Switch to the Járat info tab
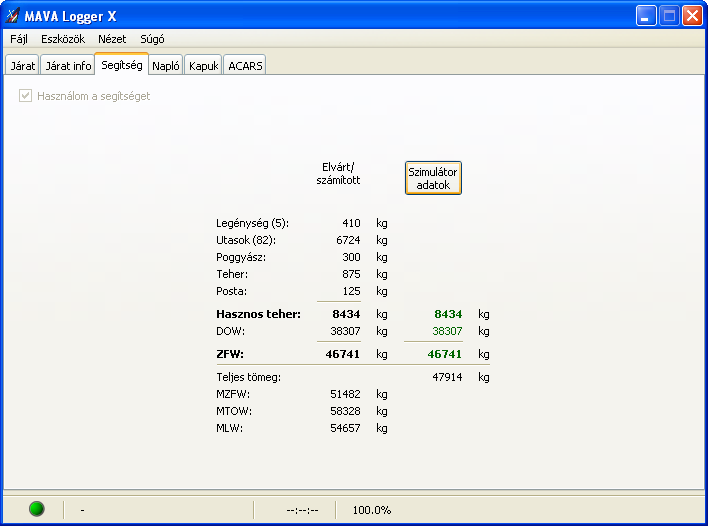Image resolution: width=708 pixels, height=526 pixels. pos(68,66)
